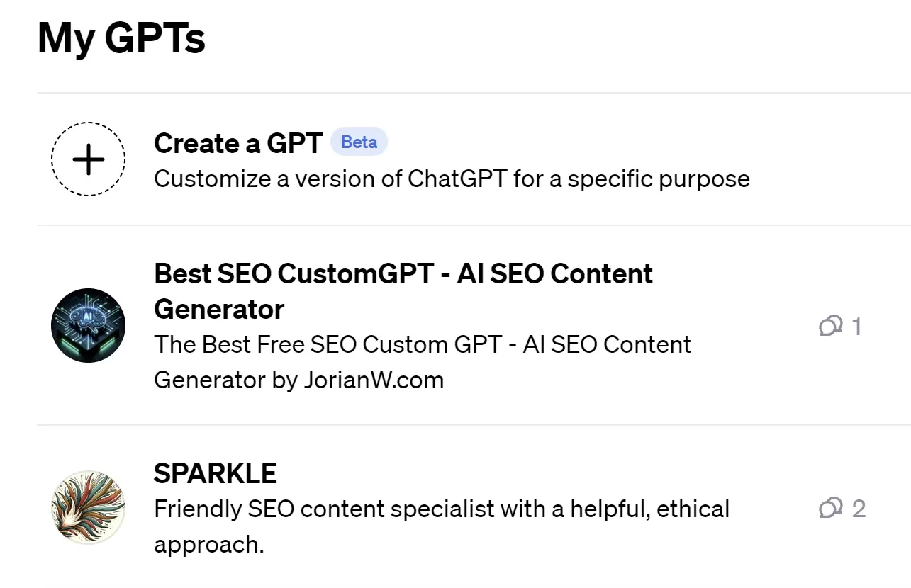The image size is (911, 588).
Task: Click the word 'Generator' in bold title
Action: (x=219, y=310)
